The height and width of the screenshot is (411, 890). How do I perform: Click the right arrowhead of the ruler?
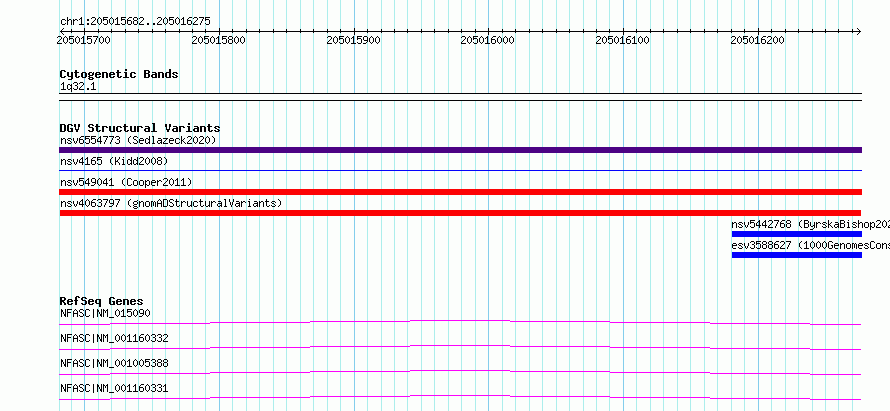click(858, 31)
